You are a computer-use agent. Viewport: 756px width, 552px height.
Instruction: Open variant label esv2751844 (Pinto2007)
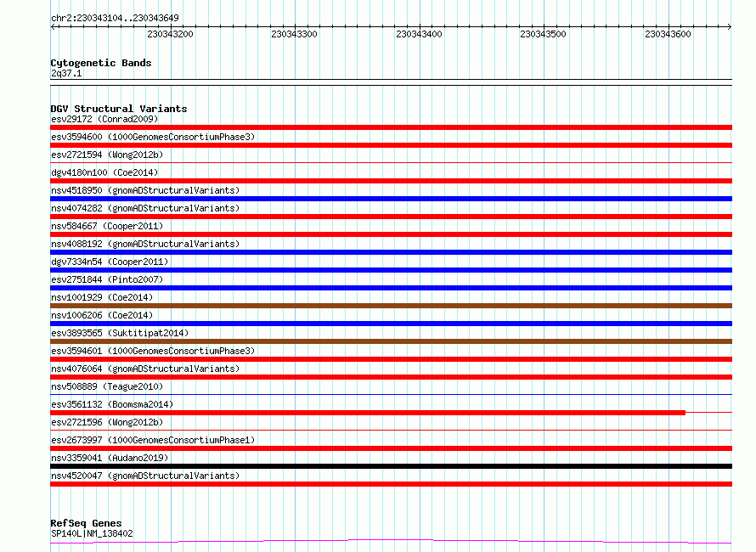point(107,279)
